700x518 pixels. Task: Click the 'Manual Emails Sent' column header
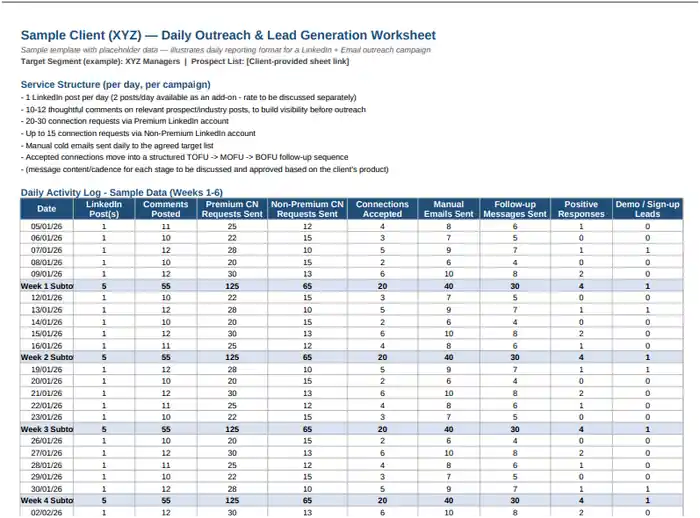click(x=449, y=209)
